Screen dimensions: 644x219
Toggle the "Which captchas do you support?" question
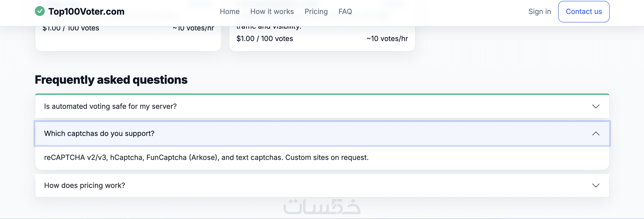coord(99,133)
